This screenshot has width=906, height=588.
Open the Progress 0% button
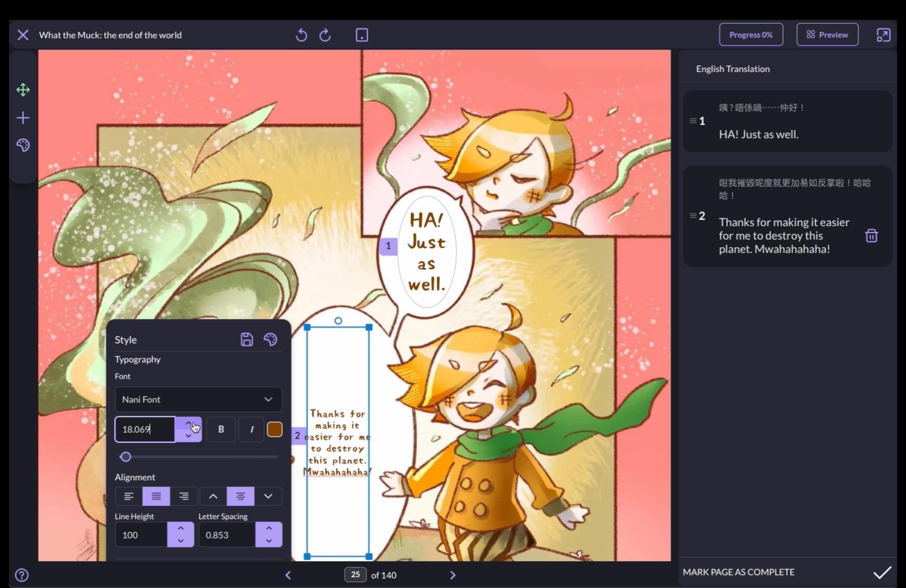[x=751, y=35]
